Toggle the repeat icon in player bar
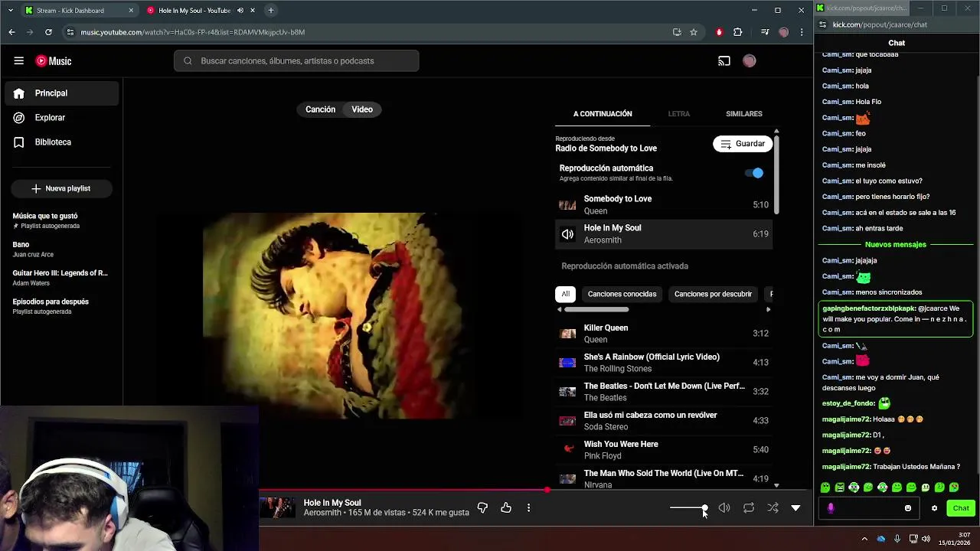 pos(749,507)
